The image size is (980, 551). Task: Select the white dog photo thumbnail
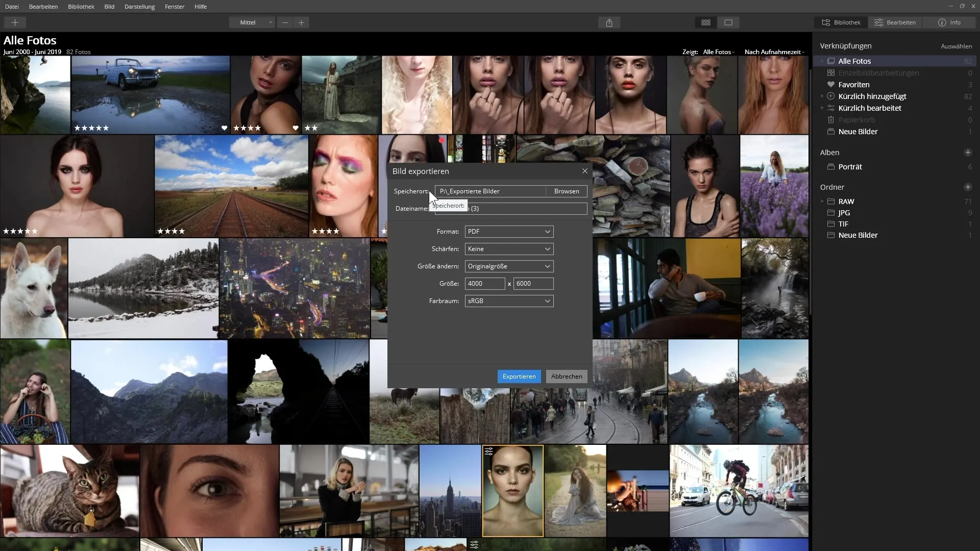[x=34, y=288]
